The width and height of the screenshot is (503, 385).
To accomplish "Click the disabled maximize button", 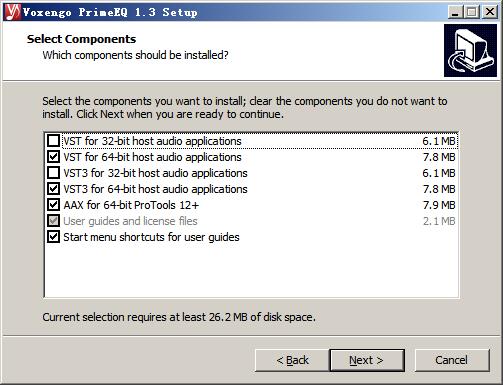I will (x=472, y=12).
